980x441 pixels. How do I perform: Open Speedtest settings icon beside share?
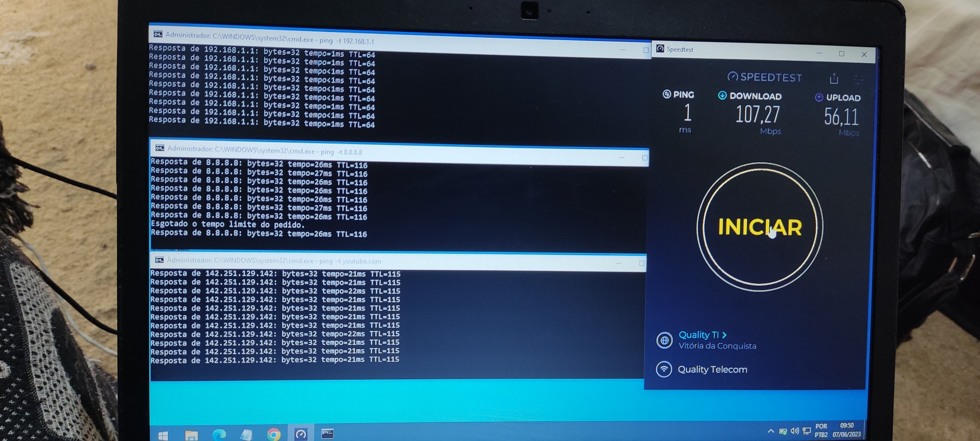click(858, 80)
